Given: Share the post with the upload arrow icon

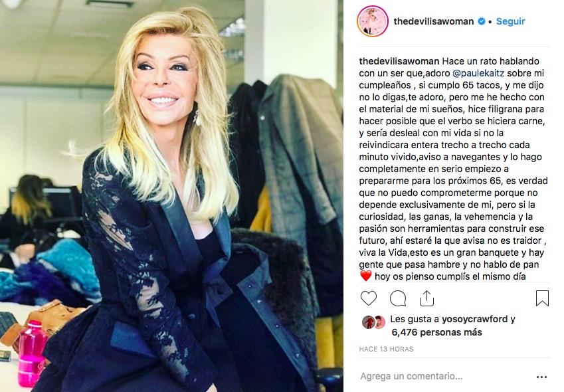Looking at the screenshot, I should click(426, 298).
